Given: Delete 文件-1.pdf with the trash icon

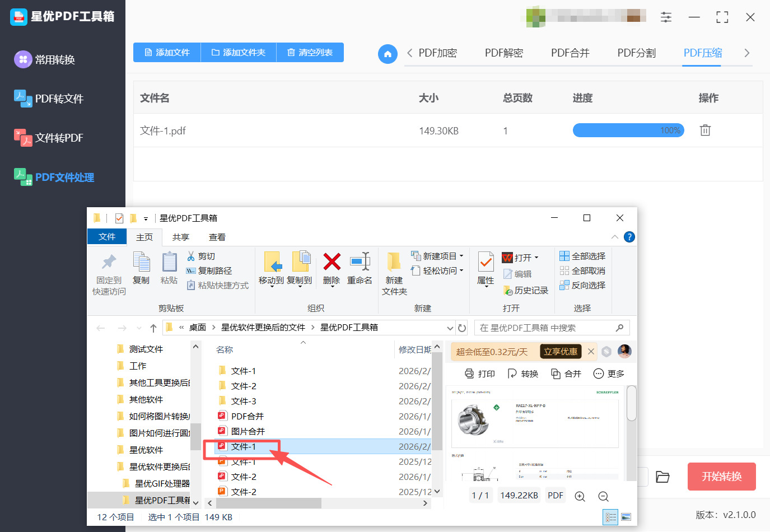Looking at the screenshot, I should click(x=705, y=130).
